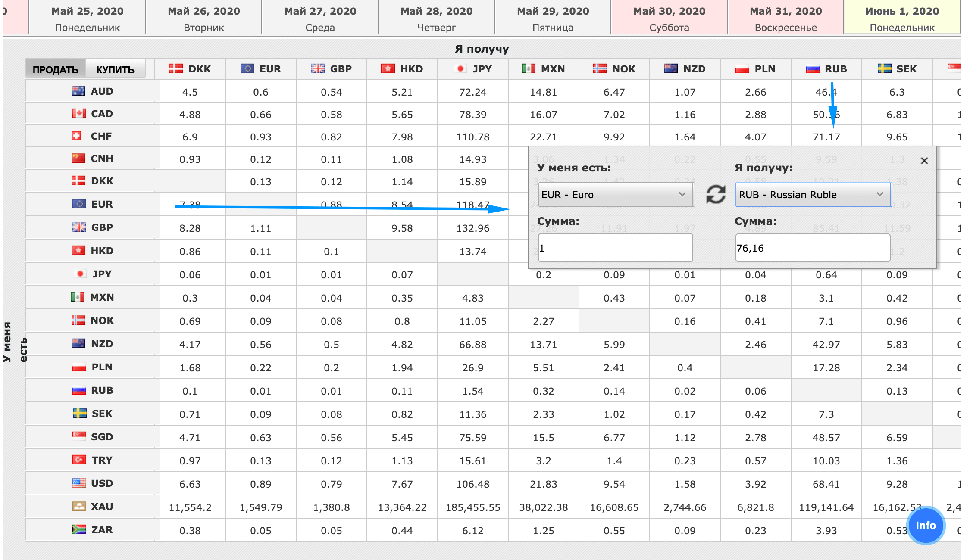Click the У меня есть Сумма field
This screenshot has height=560, width=970.
coord(615,248)
